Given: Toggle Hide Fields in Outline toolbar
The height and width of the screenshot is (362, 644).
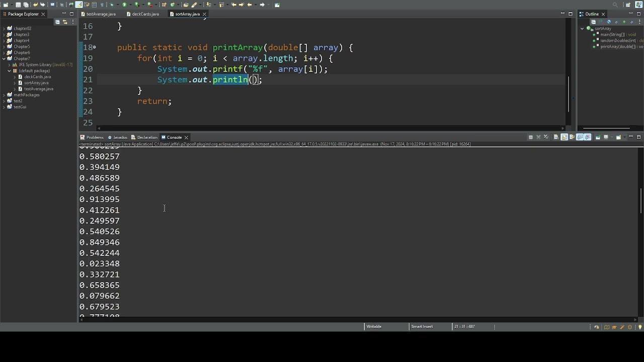Looking at the screenshot, I should pyautogui.click(x=609, y=22).
